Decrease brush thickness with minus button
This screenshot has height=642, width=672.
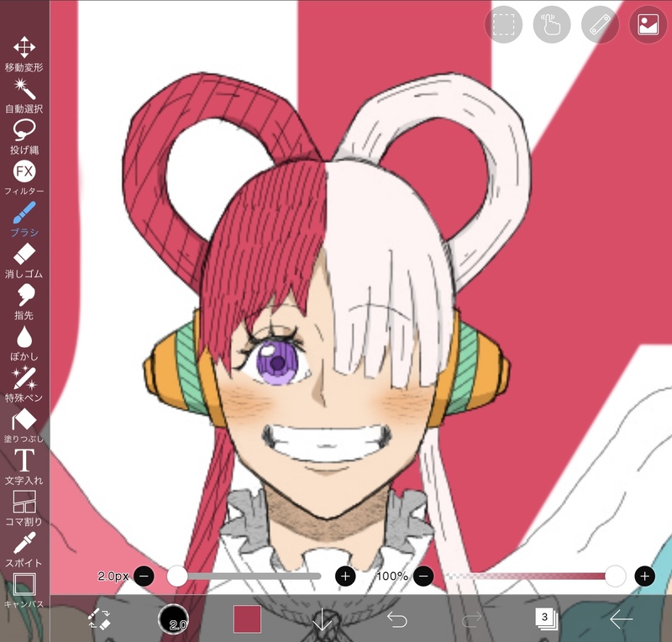[144, 576]
